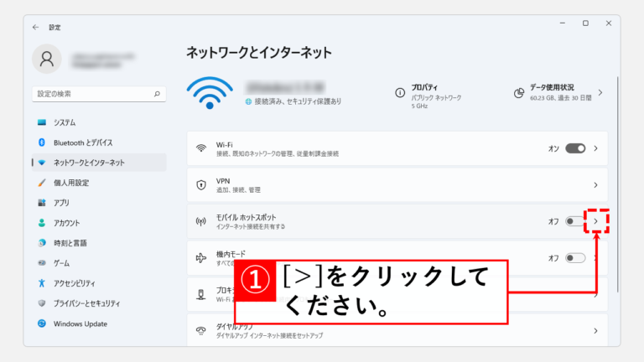Viewport: 644px width, 362px height.
Task: Expand the ダイヤルアップ row chevron
Action: tap(595, 331)
